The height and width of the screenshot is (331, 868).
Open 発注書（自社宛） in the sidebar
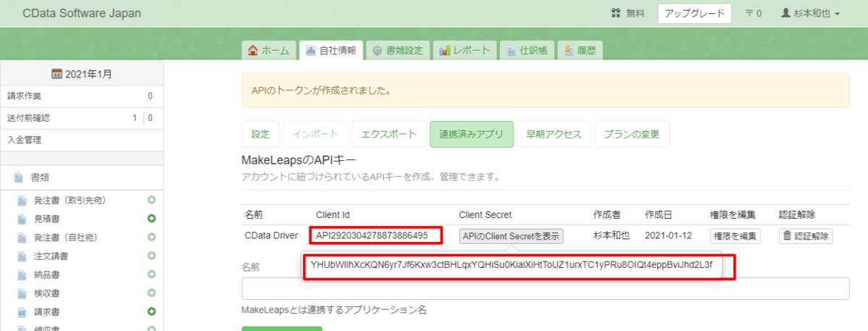pos(65,237)
